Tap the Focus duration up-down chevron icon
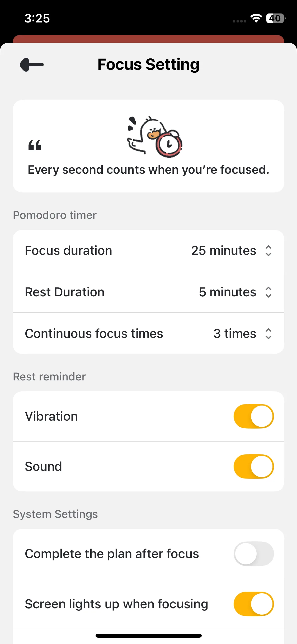Screen dimensions: 297x644 coord(268,251)
